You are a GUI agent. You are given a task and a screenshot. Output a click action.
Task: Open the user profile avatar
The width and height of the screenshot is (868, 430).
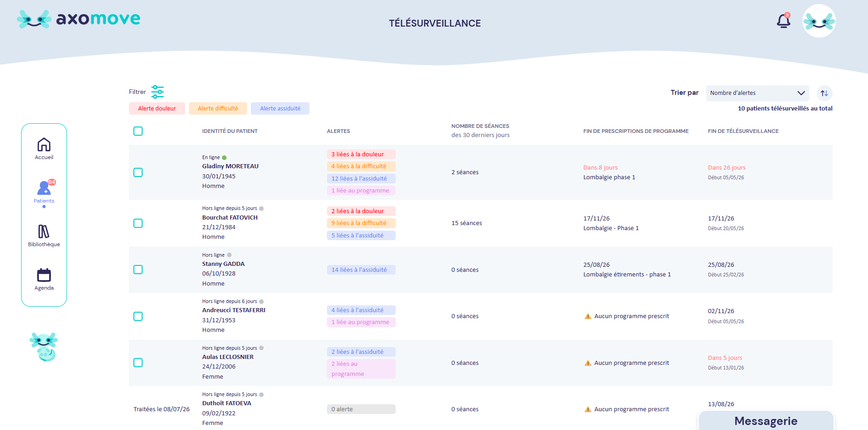(x=819, y=21)
